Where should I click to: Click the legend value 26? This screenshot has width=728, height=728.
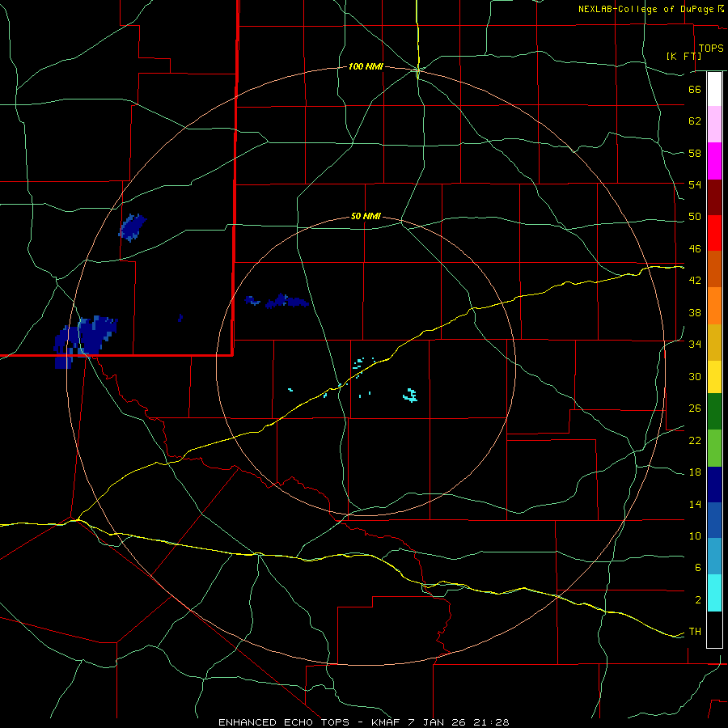pos(695,408)
